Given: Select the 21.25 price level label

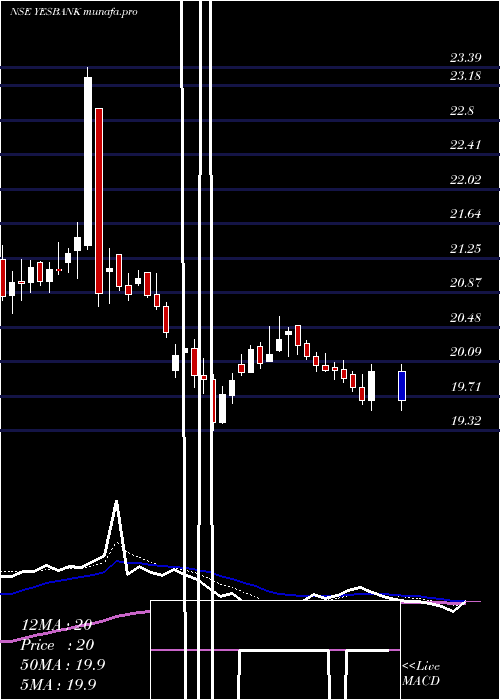Looking at the screenshot, I should (466, 249).
